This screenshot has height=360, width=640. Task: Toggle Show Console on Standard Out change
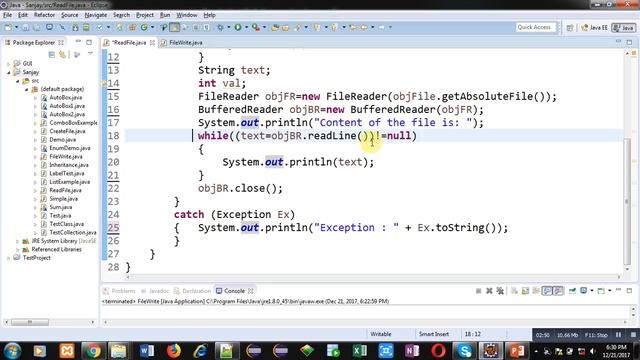coord(547,291)
